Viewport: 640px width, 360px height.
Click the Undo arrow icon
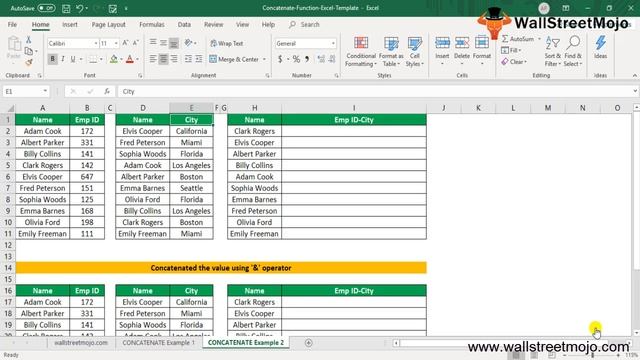click(x=80, y=8)
